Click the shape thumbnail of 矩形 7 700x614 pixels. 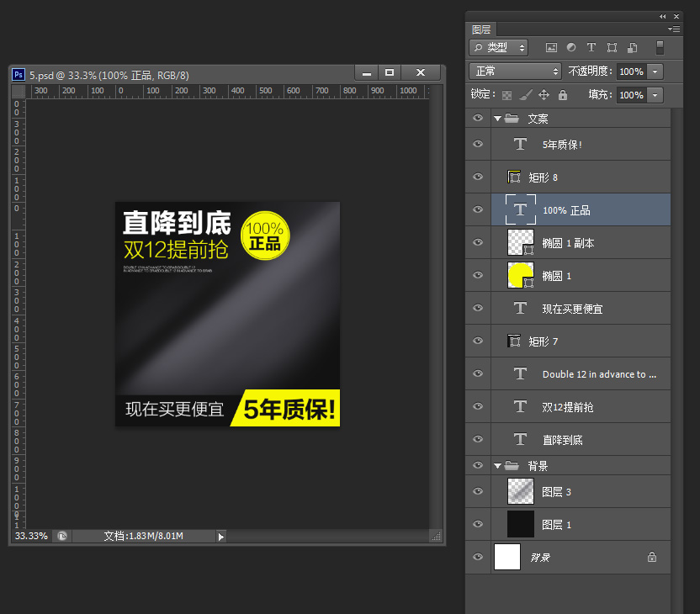point(514,341)
